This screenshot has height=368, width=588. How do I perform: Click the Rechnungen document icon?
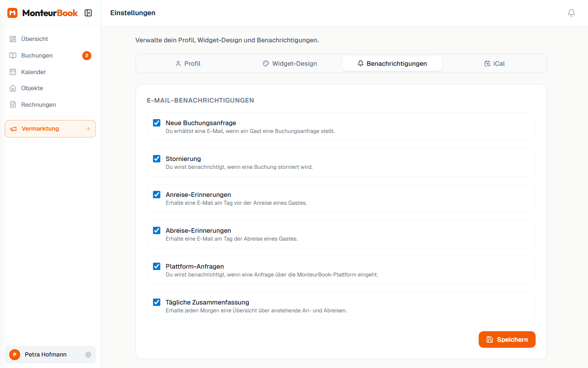point(13,105)
